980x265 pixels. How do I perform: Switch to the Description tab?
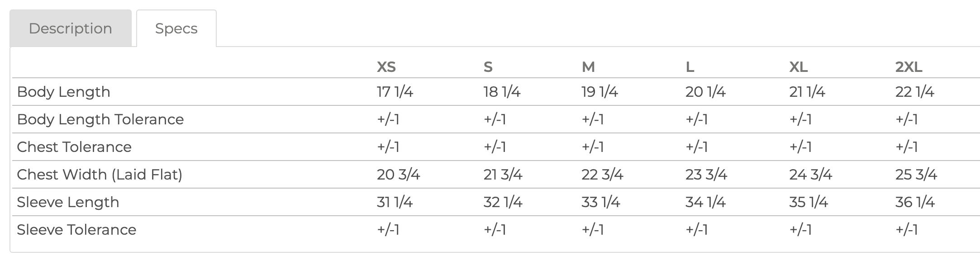pyautogui.click(x=71, y=28)
